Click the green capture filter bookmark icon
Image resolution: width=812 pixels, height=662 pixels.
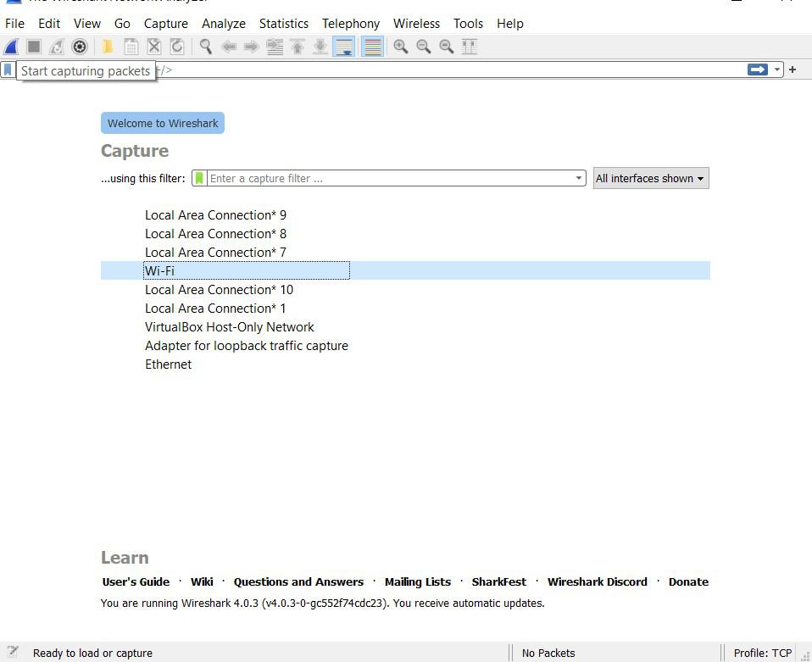pos(199,178)
